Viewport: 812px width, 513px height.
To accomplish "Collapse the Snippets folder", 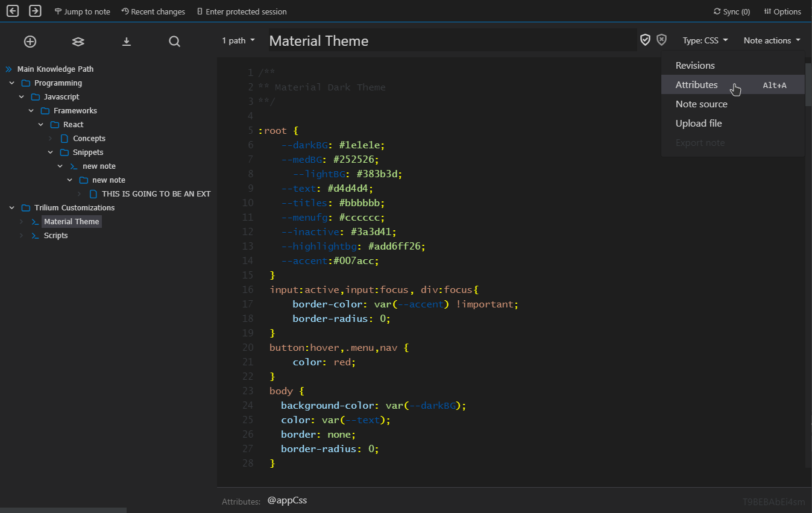I will click(51, 153).
